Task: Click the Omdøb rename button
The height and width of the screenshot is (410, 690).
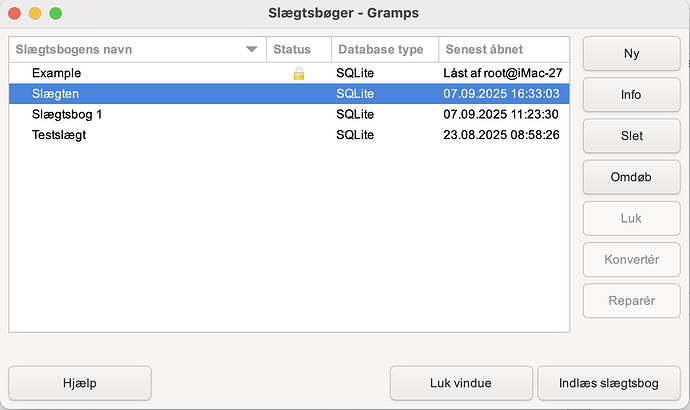Action: click(631, 177)
